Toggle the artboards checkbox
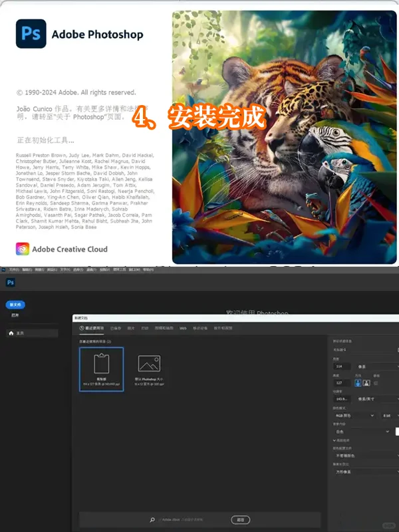Viewport: 399px width, 532px height. coord(376,383)
